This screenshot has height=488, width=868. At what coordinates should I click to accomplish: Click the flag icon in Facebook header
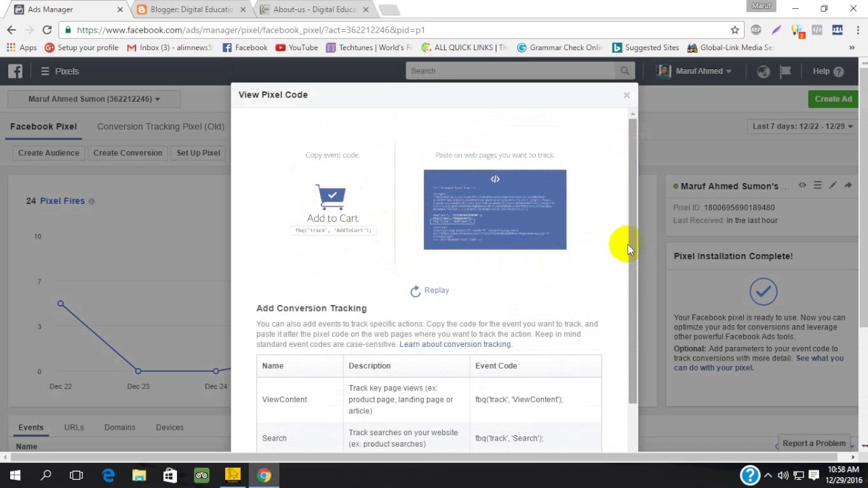tap(785, 71)
